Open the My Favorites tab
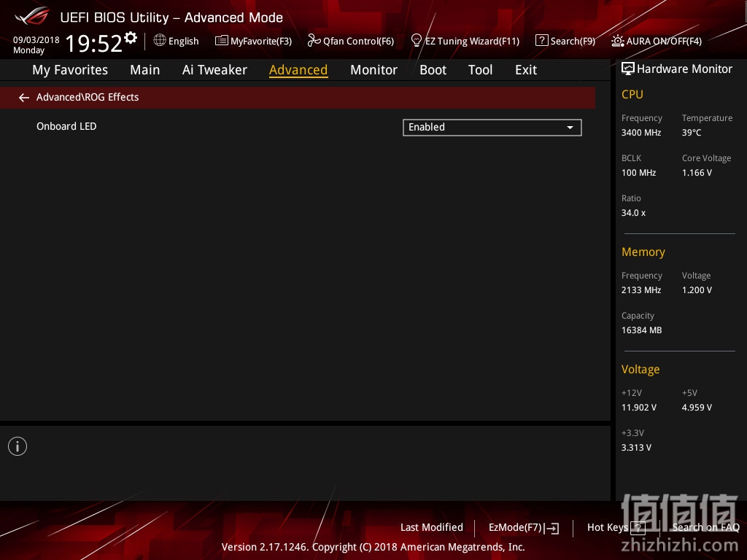The width and height of the screenshot is (747, 560). coord(70,70)
